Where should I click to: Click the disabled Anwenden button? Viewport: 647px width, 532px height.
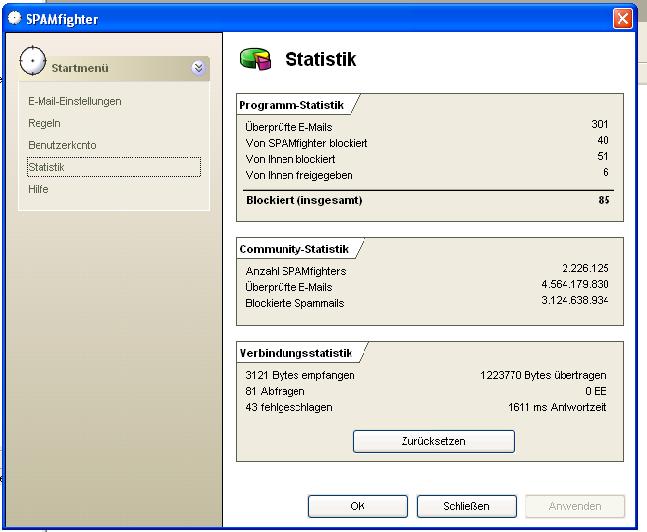pos(575,506)
